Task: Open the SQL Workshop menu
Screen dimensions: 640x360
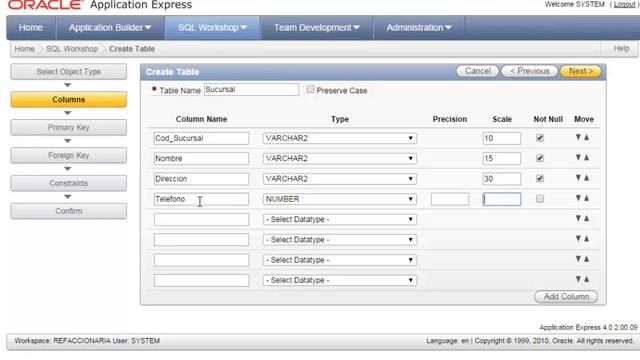Action: 212,28
